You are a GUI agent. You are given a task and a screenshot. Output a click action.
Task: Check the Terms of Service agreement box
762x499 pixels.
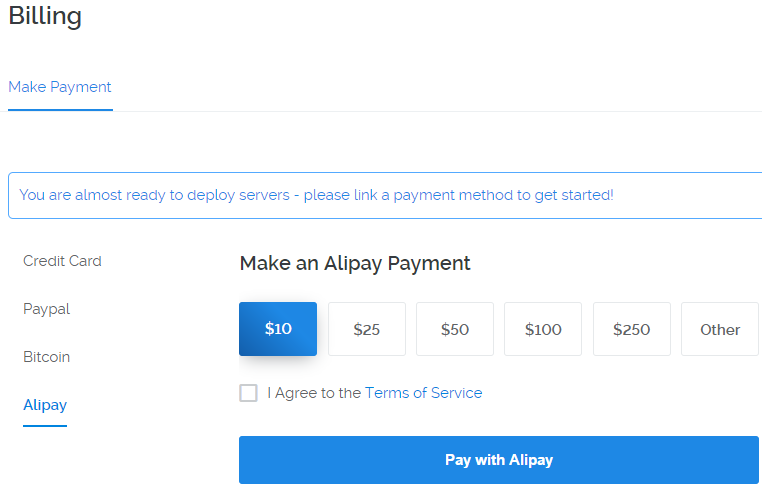coord(248,393)
